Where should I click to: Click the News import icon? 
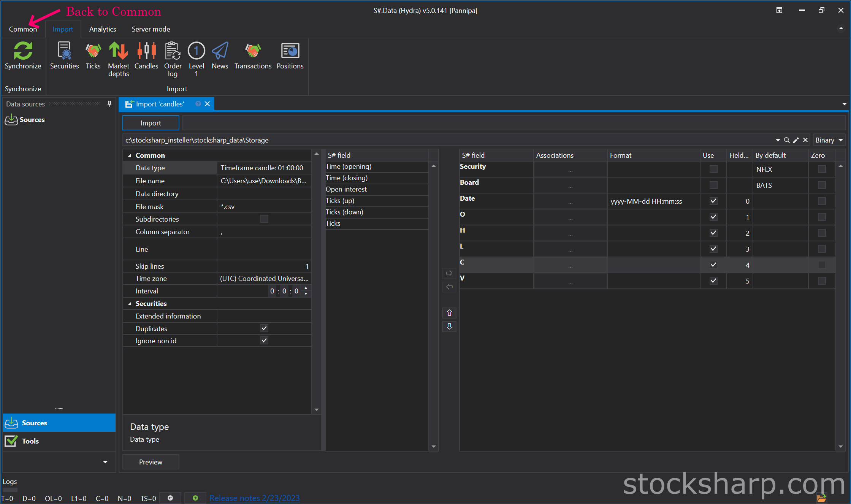tap(220, 51)
